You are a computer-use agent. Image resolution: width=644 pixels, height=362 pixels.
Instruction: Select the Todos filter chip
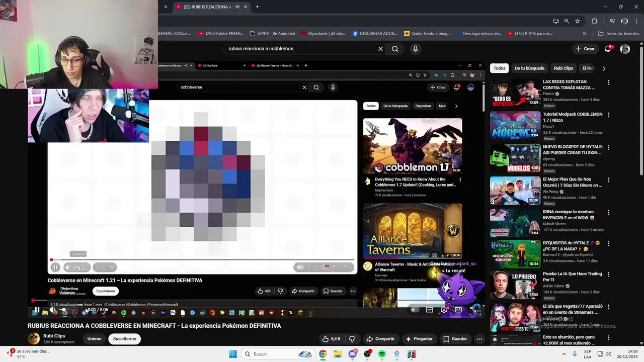(499, 68)
